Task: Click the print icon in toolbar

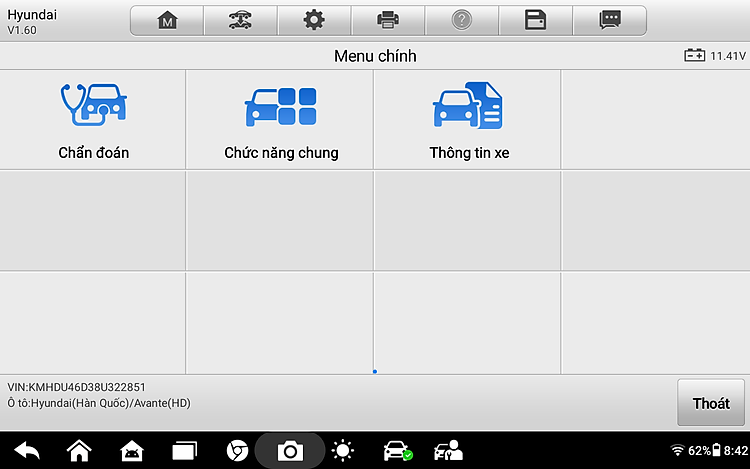Action: pos(388,20)
